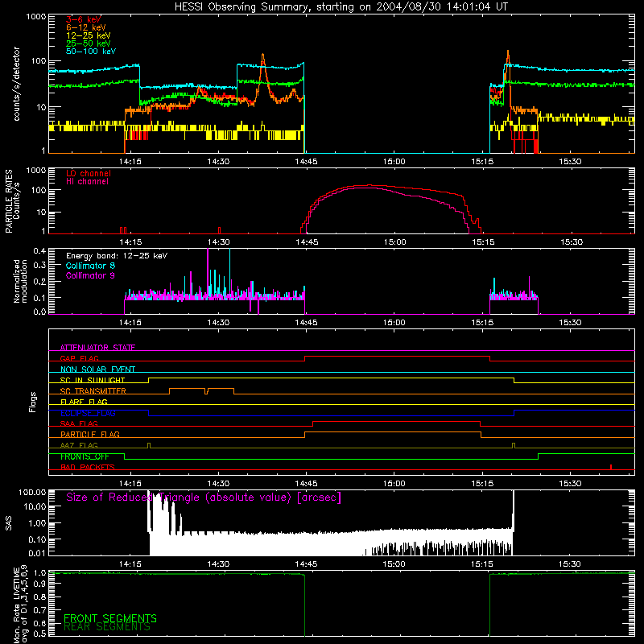Click the "SAS" y-axis label

coord(9,523)
